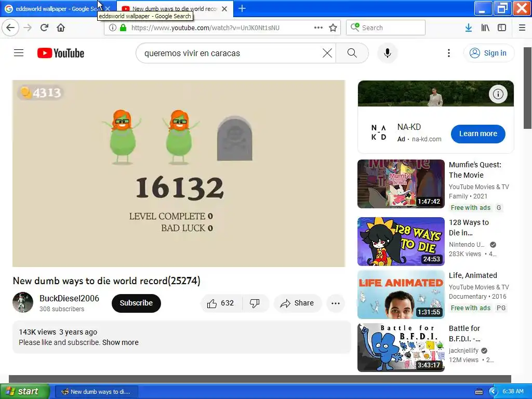Open the Firefox library icon
This screenshot has width=532, height=399.
click(x=485, y=28)
